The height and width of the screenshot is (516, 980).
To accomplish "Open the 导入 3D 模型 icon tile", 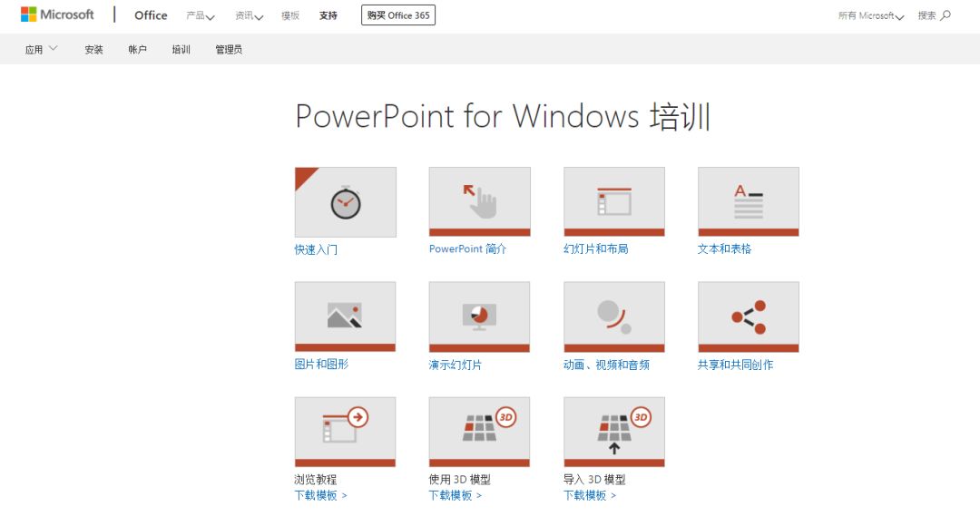I will point(613,431).
